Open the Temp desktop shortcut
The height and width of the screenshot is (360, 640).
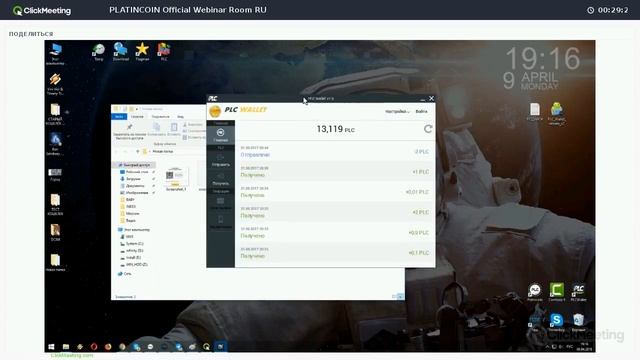(98, 52)
